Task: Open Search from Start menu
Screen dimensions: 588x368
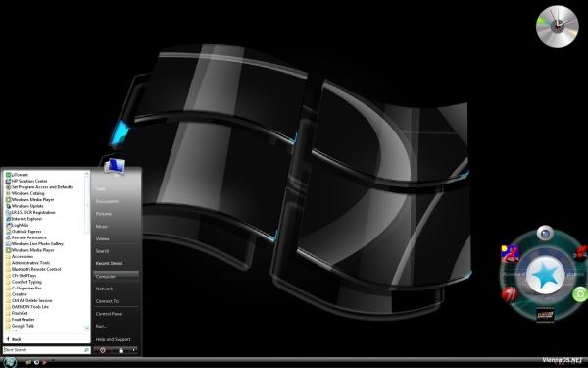Action: point(102,251)
